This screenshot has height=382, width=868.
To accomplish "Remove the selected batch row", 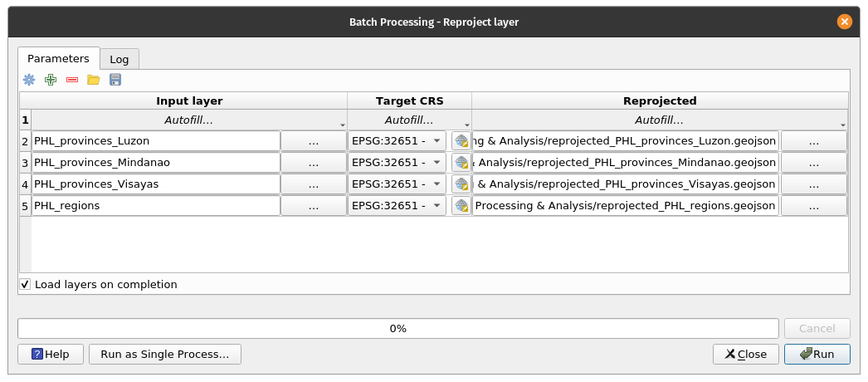I will click(72, 80).
